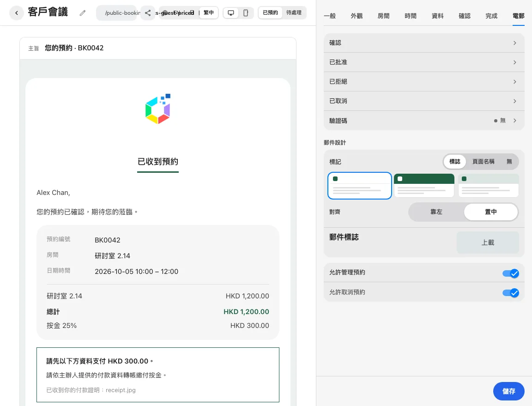532x406 pixels.
Task: Choose the plain white header email layout
Action: (360, 185)
